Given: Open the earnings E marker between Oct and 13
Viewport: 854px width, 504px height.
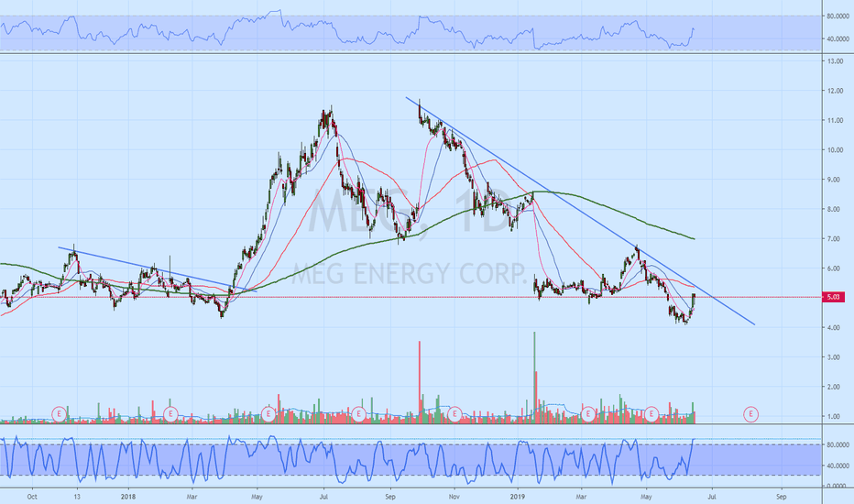Looking at the screenshot, I should click(59, 414).
